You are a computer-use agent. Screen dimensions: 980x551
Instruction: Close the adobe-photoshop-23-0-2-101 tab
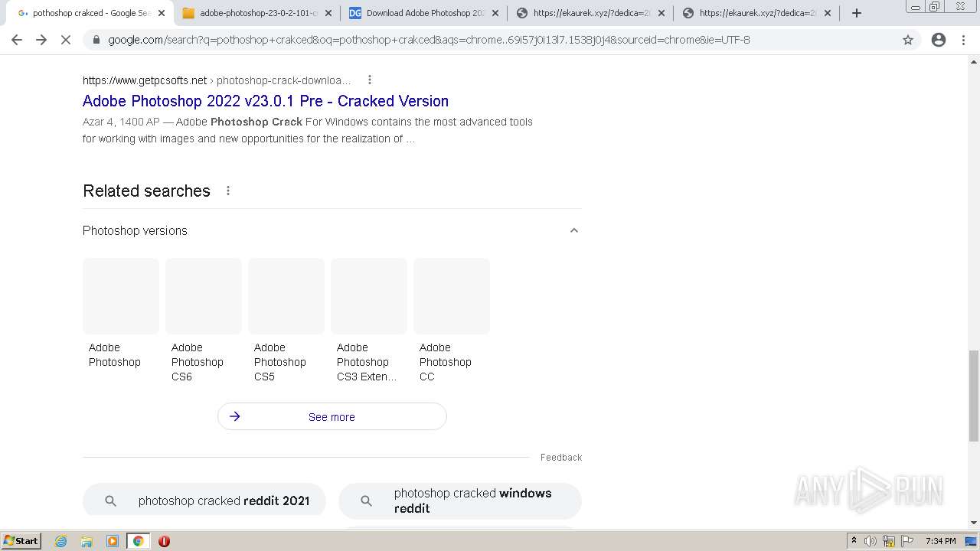pyautogui.click(x=328, y=13)
